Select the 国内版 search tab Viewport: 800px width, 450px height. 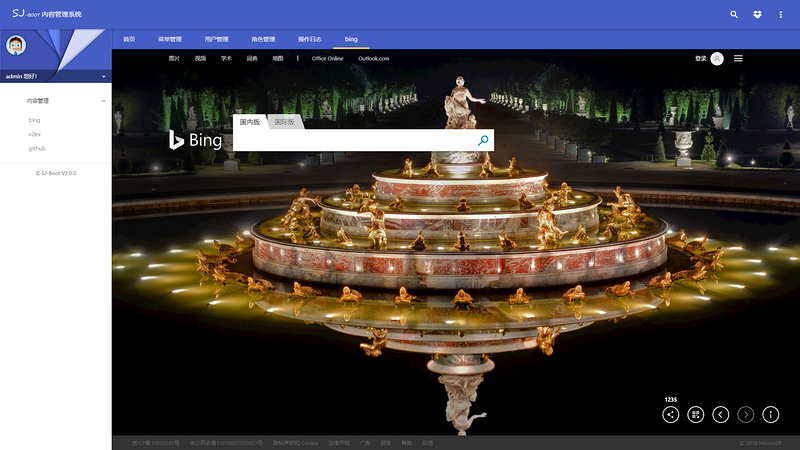point(250,122)
